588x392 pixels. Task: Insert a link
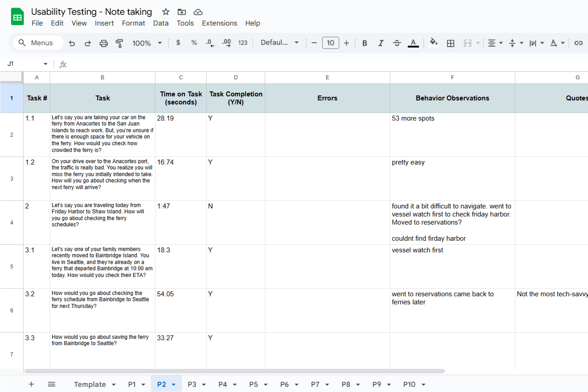click(x=578, y=43)
